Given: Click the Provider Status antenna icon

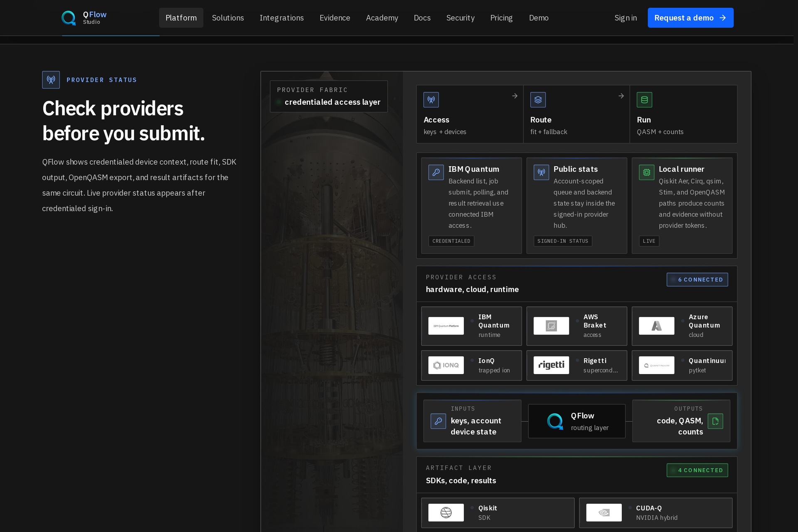Looking at the screenshot, I should pos(51,80).
